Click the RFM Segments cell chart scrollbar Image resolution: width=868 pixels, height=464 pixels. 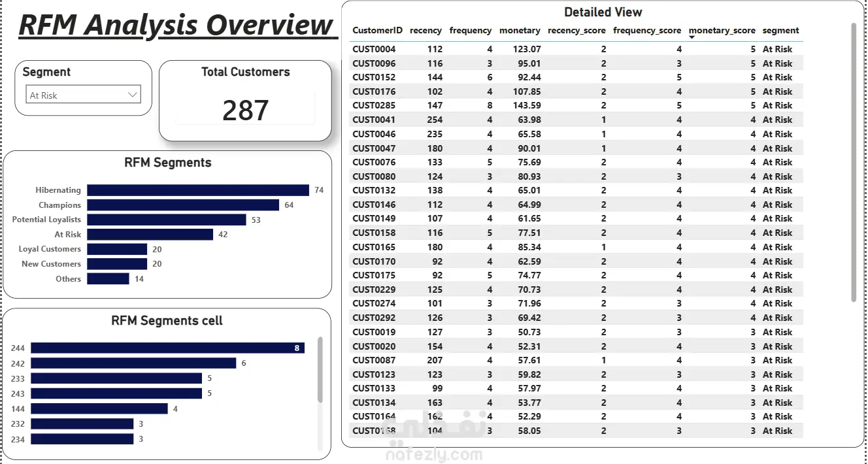coord(320,369)
